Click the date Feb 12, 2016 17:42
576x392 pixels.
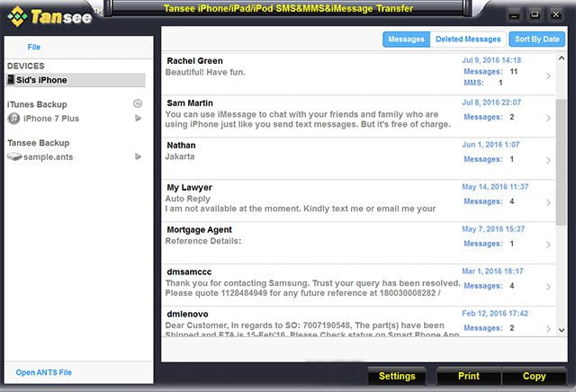point(495,314)
